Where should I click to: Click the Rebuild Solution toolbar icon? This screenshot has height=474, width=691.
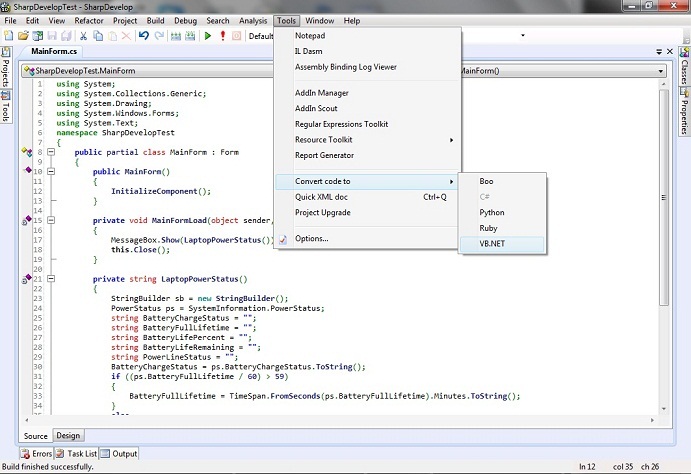pyautogui.click(x=190, y=36)
